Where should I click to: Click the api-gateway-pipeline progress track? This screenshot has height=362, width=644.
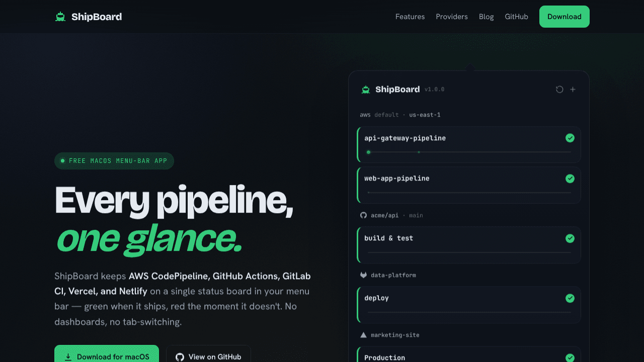[469, 152]
